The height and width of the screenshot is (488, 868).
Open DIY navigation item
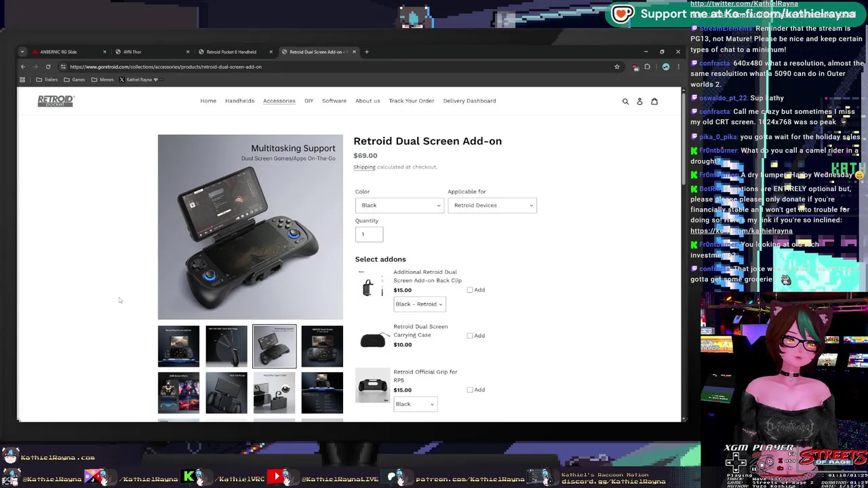309,101
